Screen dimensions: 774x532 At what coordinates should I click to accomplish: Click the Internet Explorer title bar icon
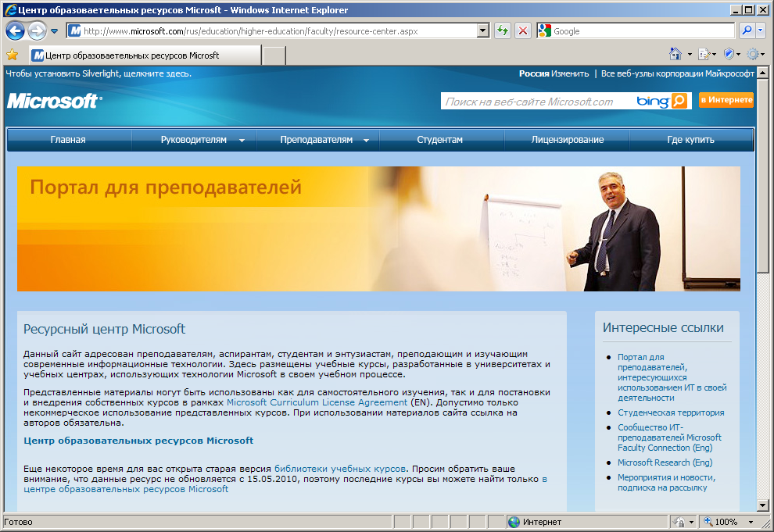[10, 9]
